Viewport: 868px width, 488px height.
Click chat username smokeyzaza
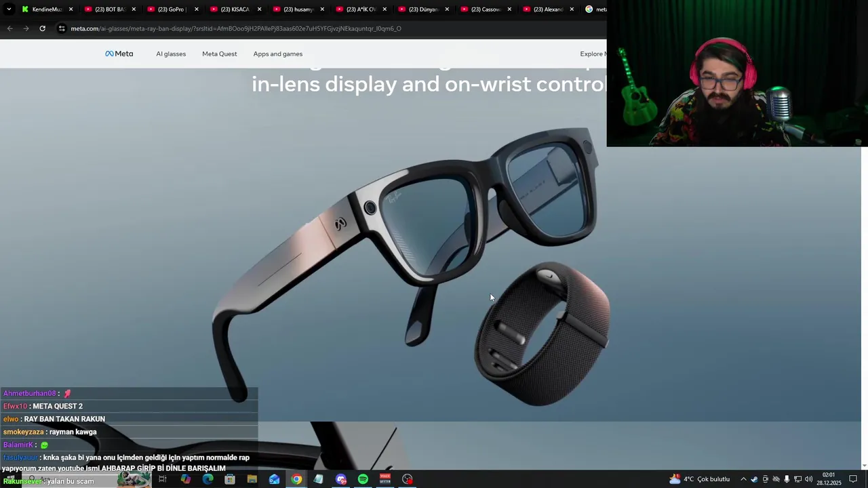(x=23, y=432)
